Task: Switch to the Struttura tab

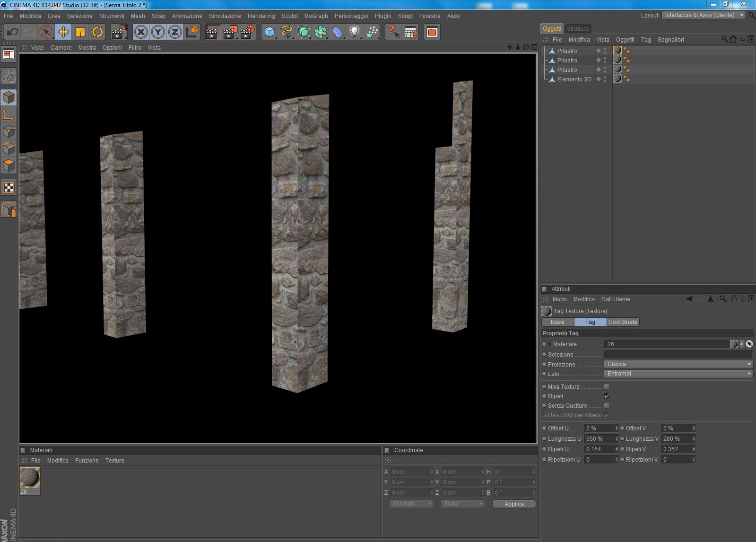Action: coord(577,28)
